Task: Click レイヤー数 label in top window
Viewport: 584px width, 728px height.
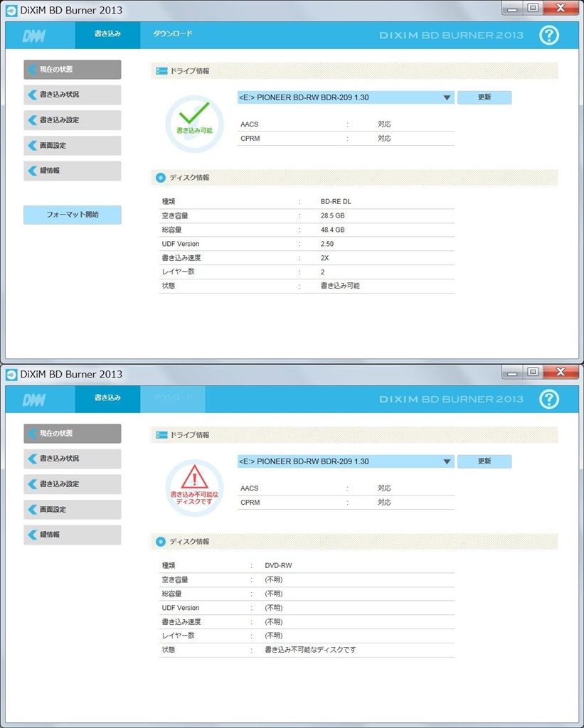Action: click(x=178, y=272)
